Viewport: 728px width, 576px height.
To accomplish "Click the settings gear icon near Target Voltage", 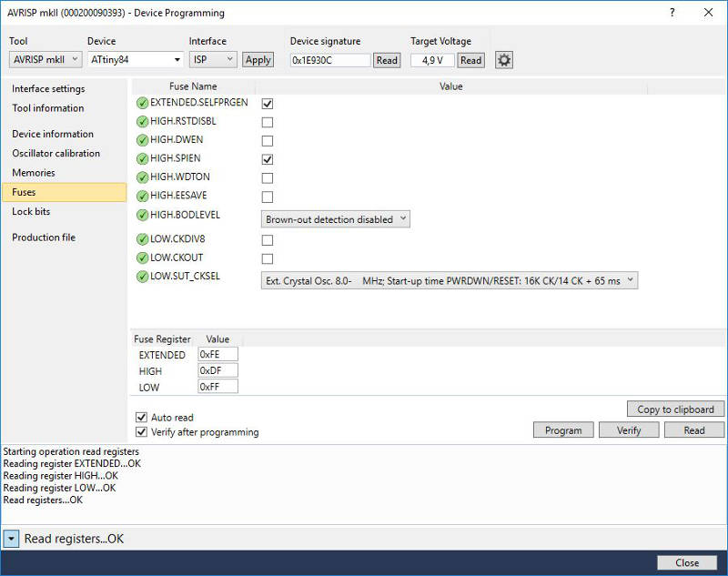I will point(504,60).
